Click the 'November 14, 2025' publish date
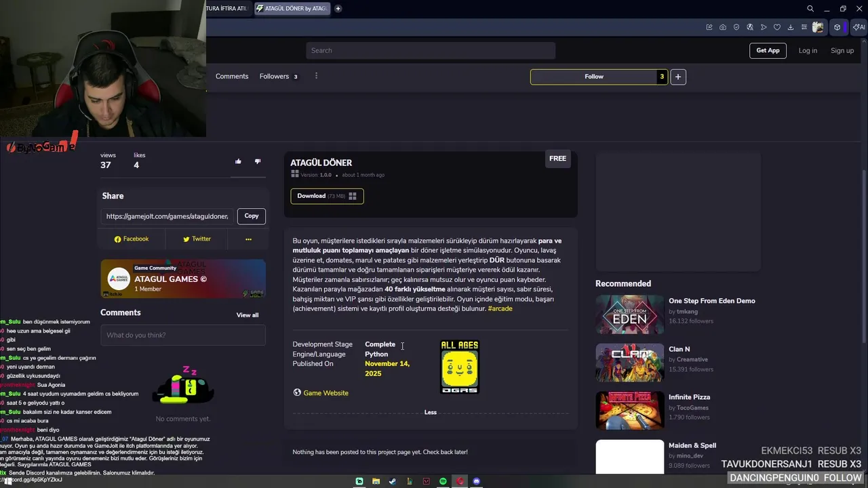The width and height of the screenshot is (868, 488). (x=387, y=369)
